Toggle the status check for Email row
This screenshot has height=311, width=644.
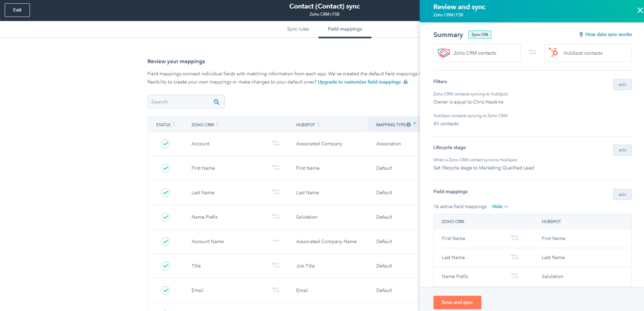[166, 290]
